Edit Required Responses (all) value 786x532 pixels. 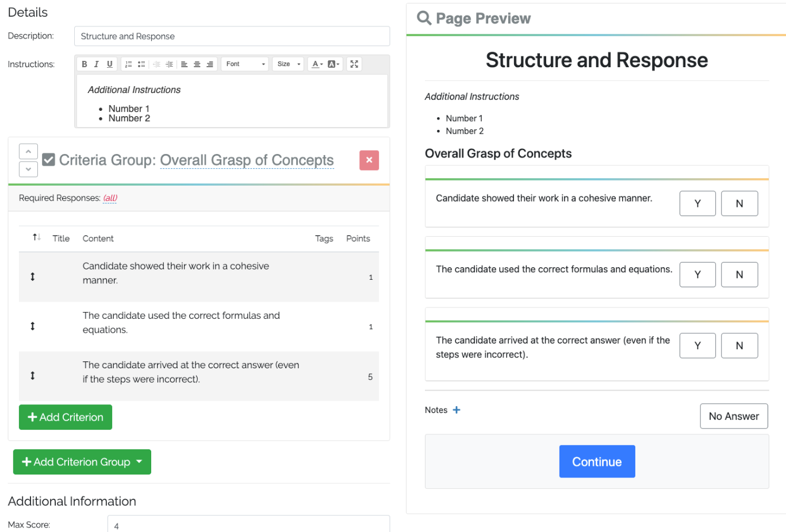tap(110, 198)
